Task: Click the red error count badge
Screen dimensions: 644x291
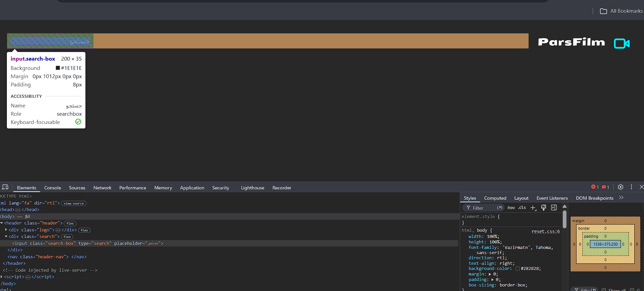Action: [x=595, y=187]
